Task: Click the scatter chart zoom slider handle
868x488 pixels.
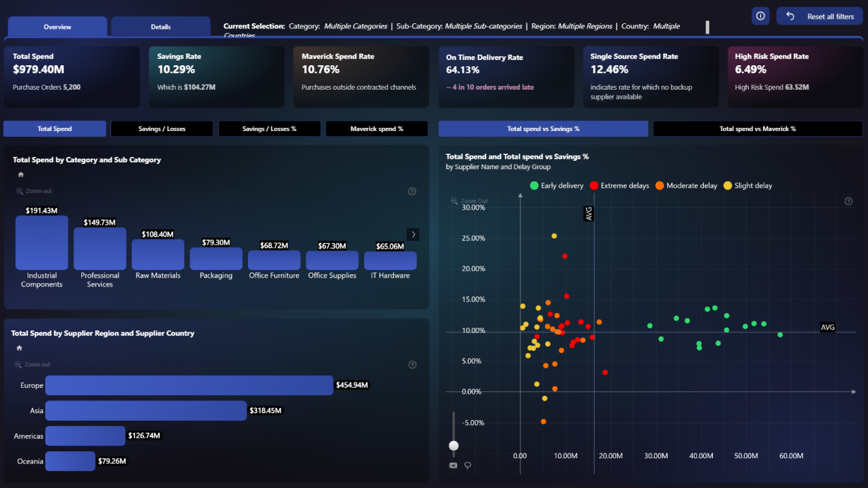Action: pyautogui.click(x=454, y=445)
